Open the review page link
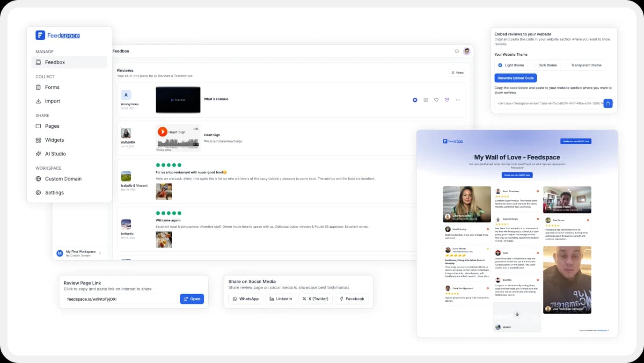This screenshot has width=644, height=363. click(192, 298)
